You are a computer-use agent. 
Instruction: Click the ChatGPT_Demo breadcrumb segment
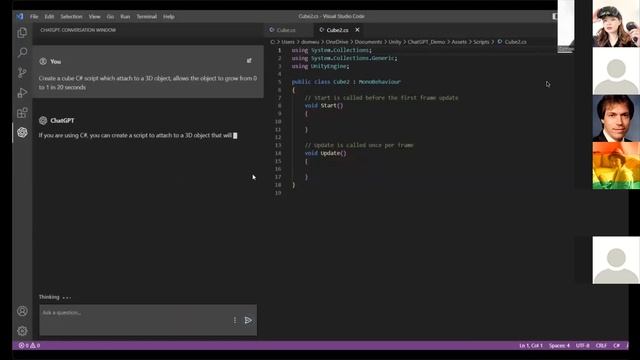(x=426, y=42)
